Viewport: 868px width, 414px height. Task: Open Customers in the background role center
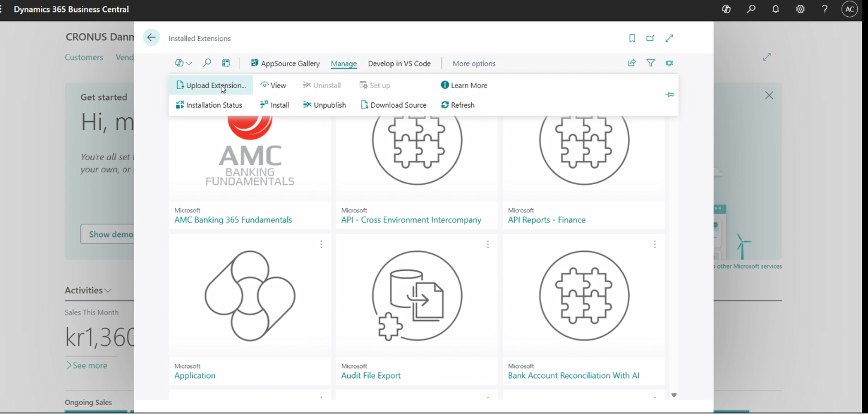tap(84, 57)
